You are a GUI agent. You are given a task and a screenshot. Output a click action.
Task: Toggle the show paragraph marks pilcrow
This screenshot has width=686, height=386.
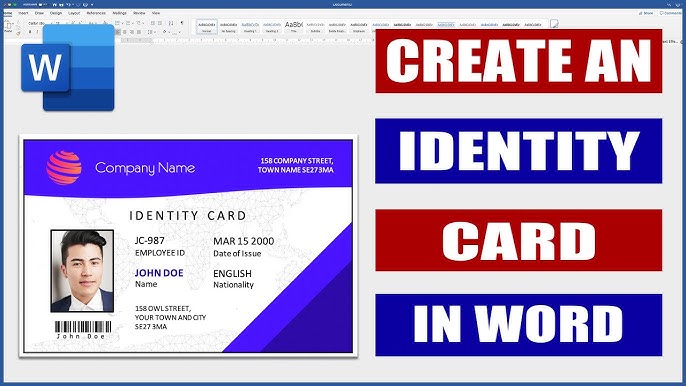pyautogui.click(x=182, y=23)
